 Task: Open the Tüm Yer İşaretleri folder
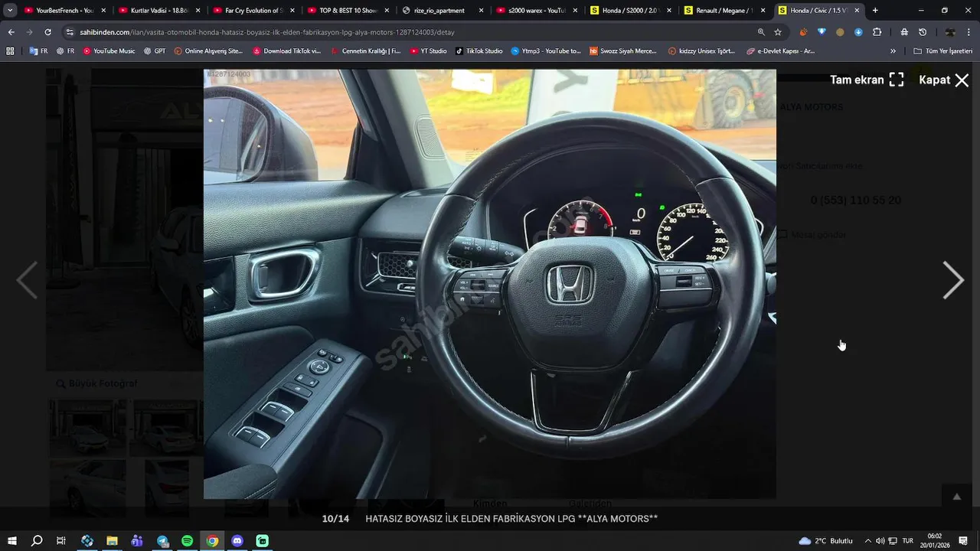tap(943, 51)
